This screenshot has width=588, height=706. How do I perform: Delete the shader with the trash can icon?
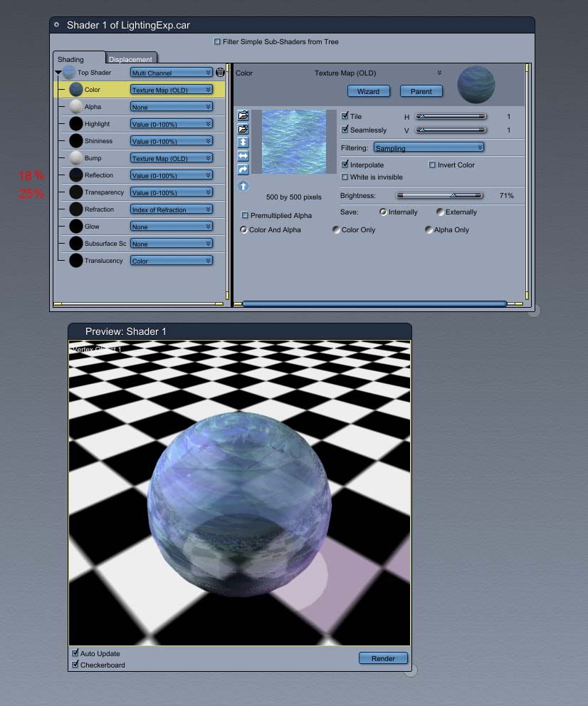[x=220, y=72]
